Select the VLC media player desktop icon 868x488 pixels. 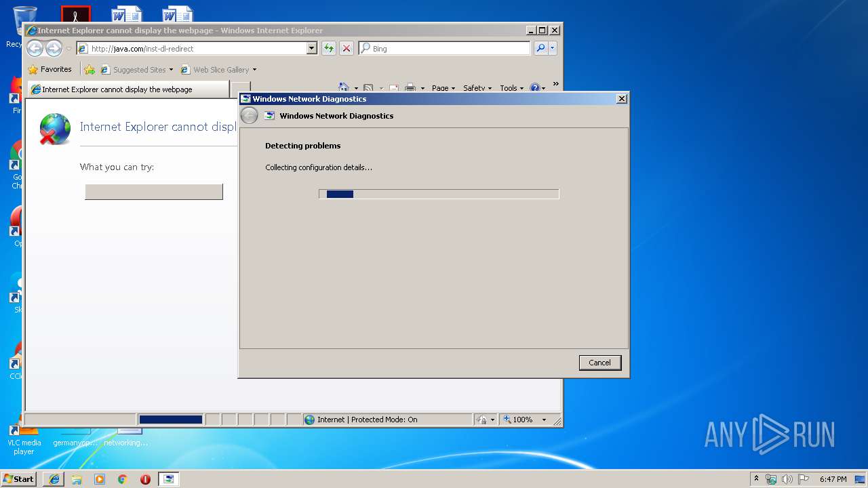(x=24, y=439)
